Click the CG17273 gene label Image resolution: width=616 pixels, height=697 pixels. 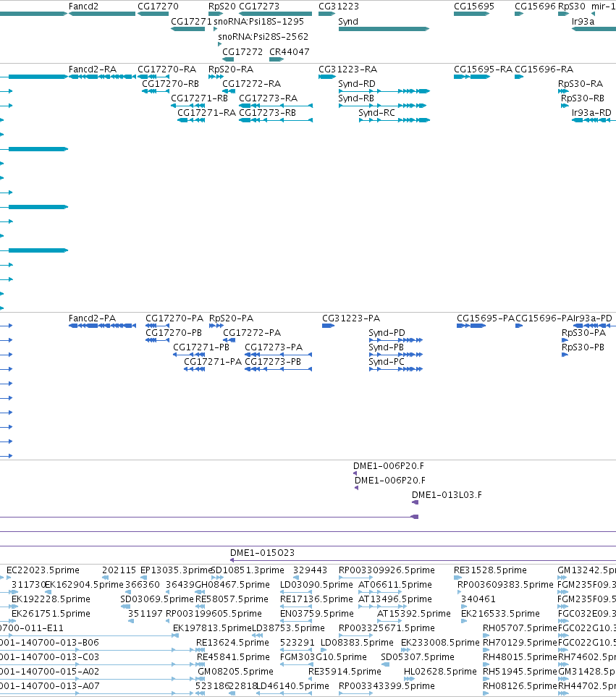pyautogui.click(x=259, y=7)
